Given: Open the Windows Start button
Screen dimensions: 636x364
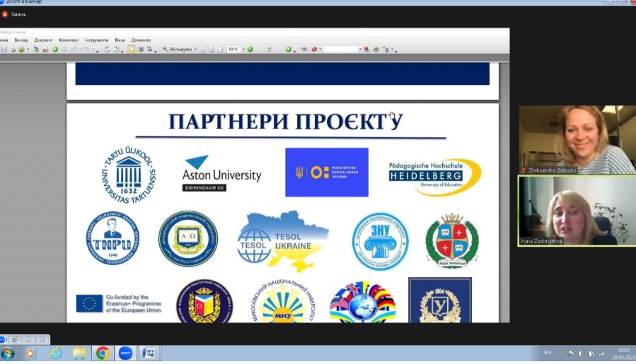Looking at the screenshot, I should coord(7,353).
